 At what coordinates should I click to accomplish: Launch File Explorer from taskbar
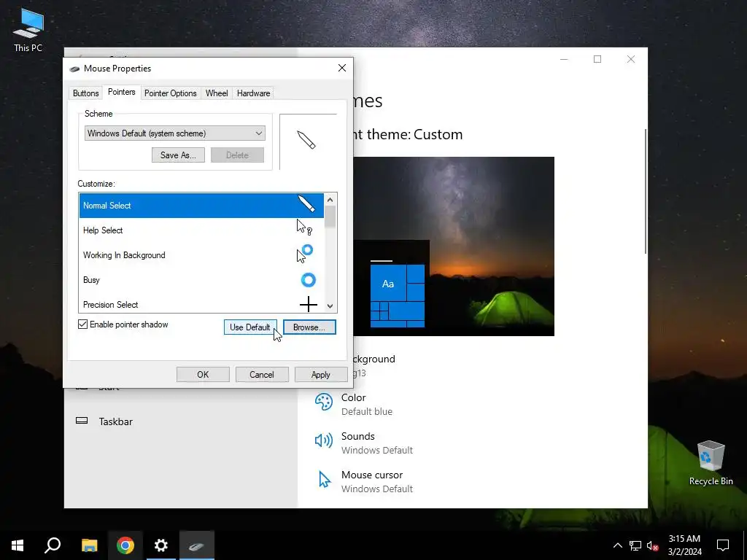point(89,545)
